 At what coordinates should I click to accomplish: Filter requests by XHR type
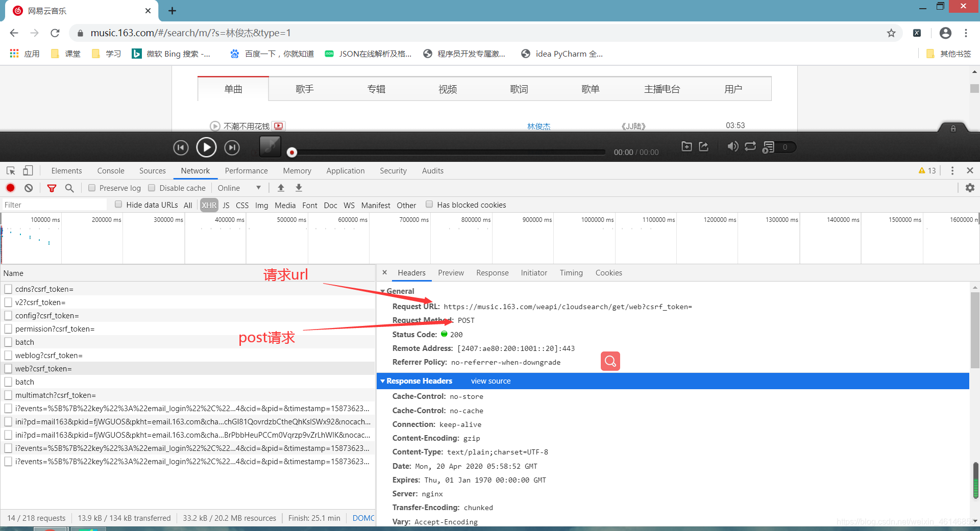209,205
